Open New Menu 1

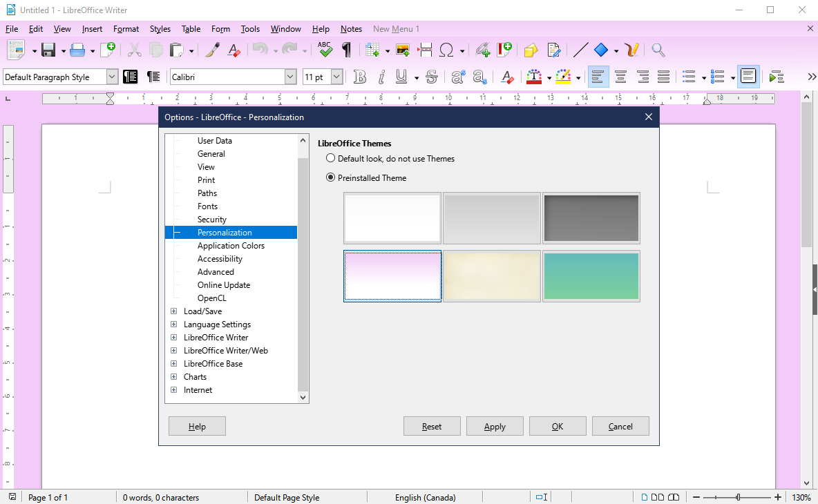(396, 28)
